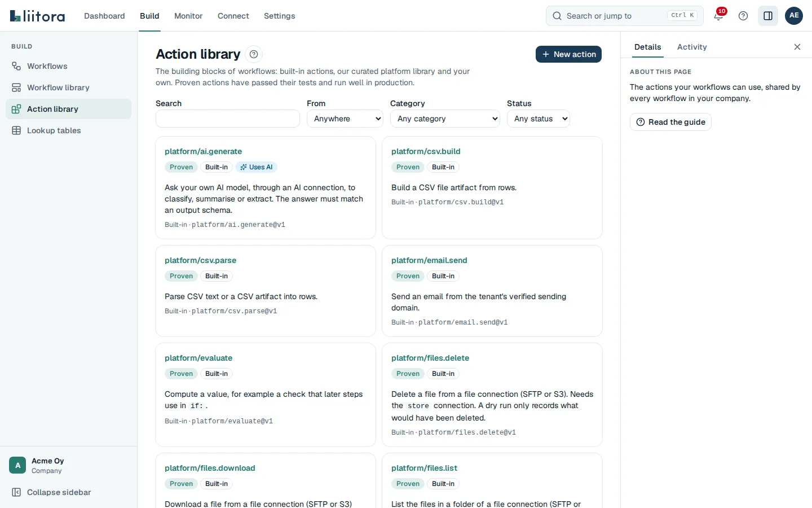Open the Any category dropdown
Viewport: 812px width, 508px height.
pos(445,119)
